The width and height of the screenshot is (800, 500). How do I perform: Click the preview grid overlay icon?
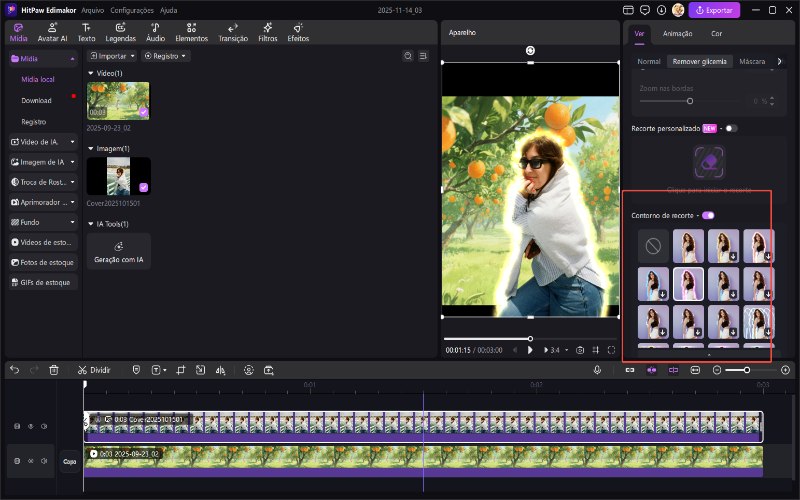(x=595, y=350)
